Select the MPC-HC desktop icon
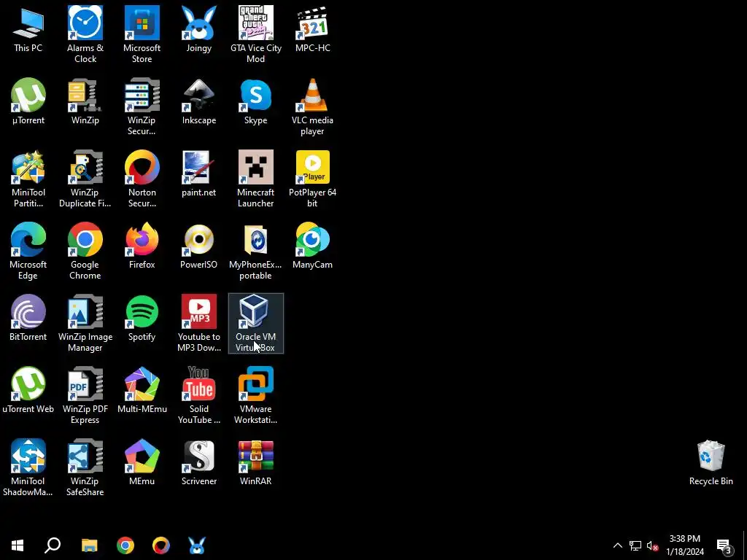 312,29
